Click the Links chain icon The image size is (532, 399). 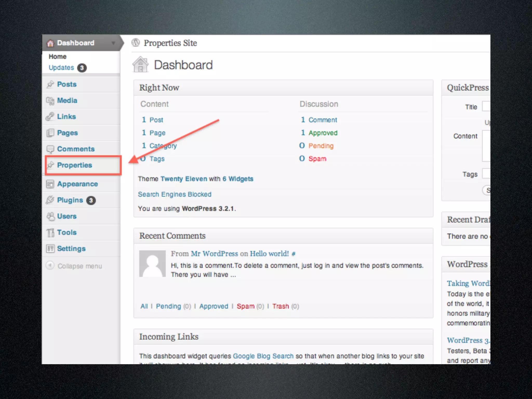[50, 117]
